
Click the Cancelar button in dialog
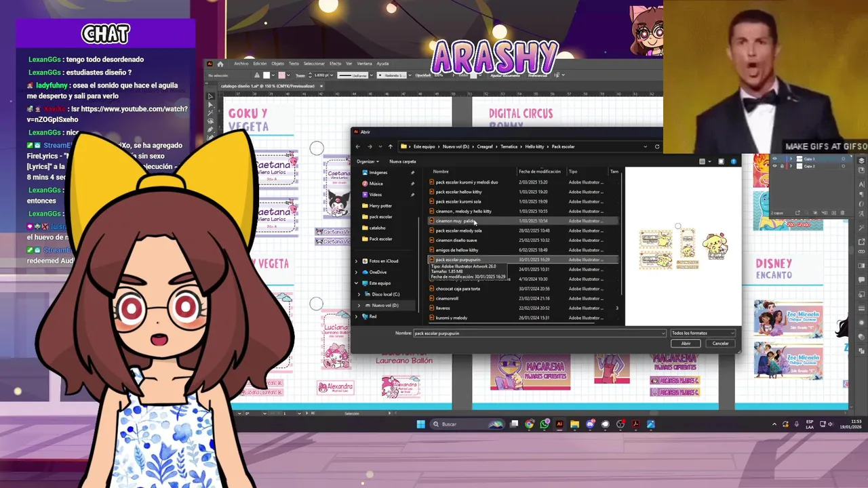pos(720,344)
